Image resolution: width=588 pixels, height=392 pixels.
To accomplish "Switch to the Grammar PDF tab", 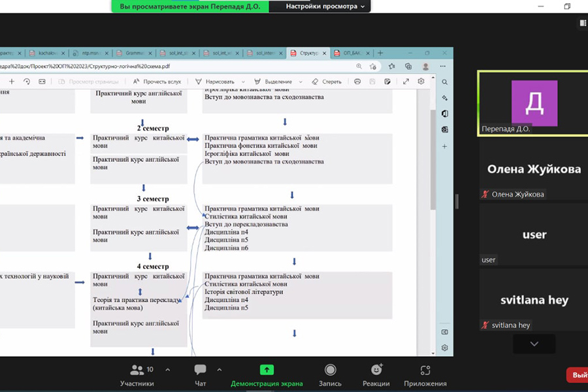I will pyautogui.click(x=134, y=54).
